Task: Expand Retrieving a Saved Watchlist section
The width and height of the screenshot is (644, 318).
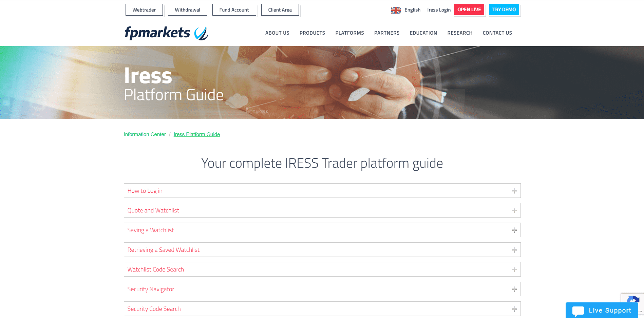Action: click(322, 250)
